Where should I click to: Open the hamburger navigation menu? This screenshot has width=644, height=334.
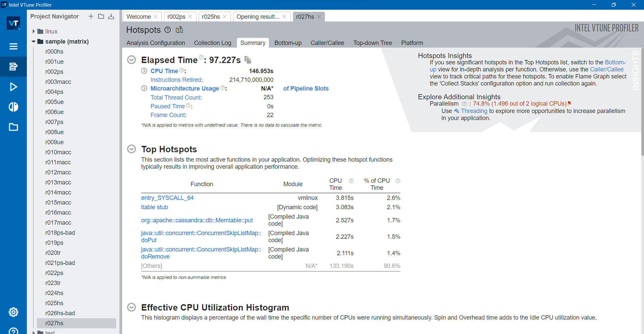coord(13,47)
